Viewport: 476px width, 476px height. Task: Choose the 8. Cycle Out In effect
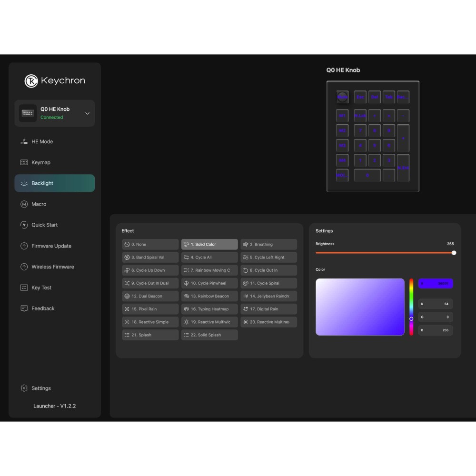tap(268, 270)
